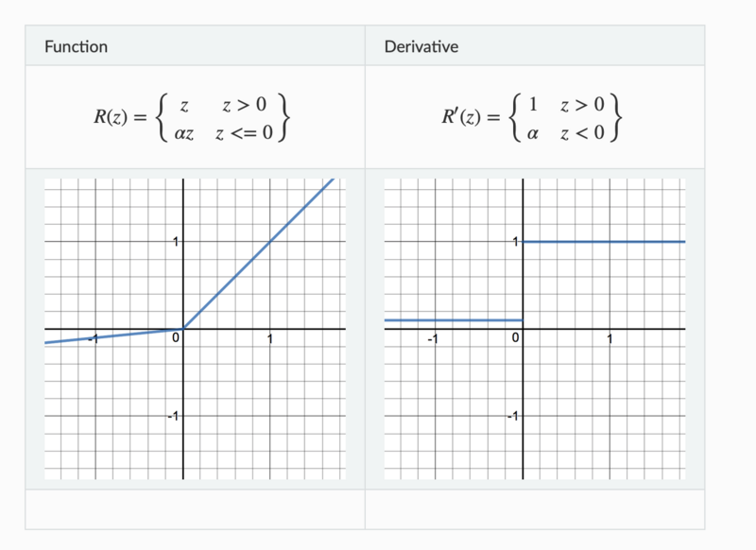Click the "z < 0" condition in R′(z)
Image resolution: width=756 pixels, height=550 pixels.
click(583, 133)
